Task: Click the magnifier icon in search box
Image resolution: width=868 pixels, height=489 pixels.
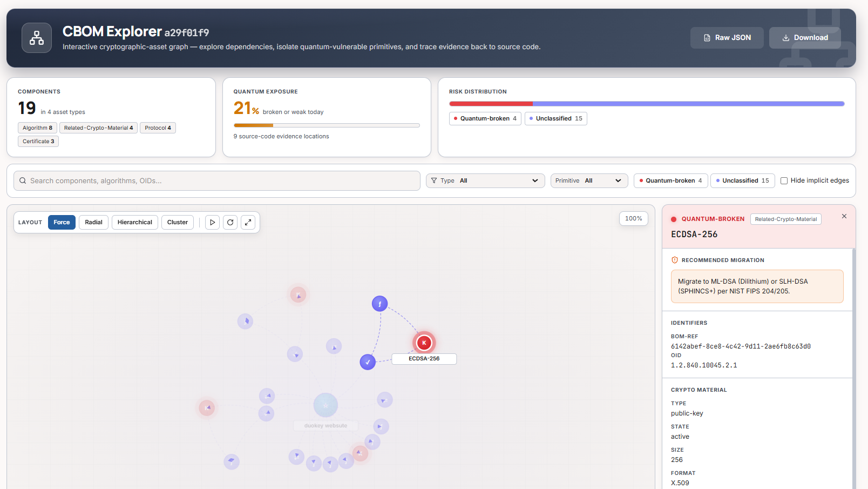Action: tap(23, 180)
